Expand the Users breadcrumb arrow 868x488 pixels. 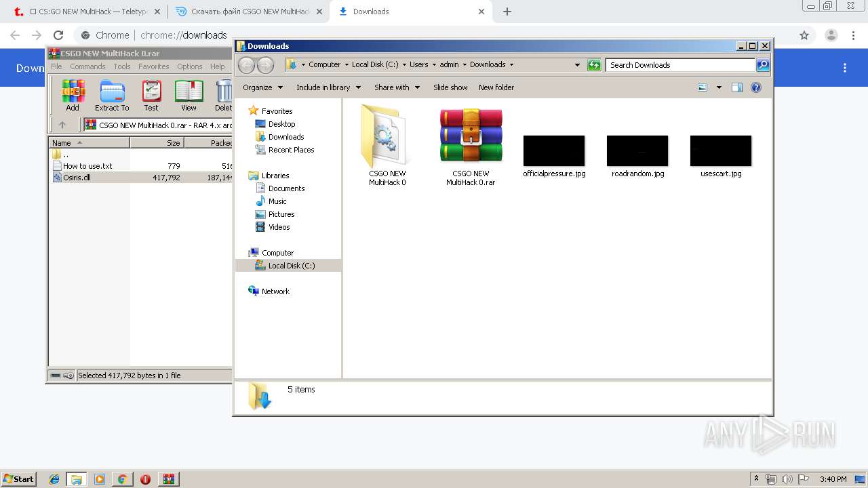tap(433, 65)
